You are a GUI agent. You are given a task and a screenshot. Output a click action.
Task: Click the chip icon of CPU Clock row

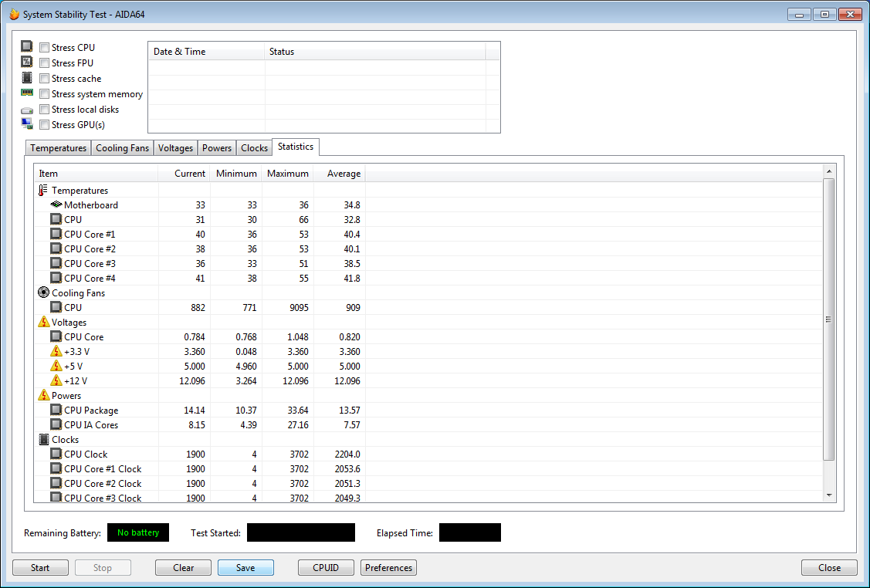tap(56, 454)
